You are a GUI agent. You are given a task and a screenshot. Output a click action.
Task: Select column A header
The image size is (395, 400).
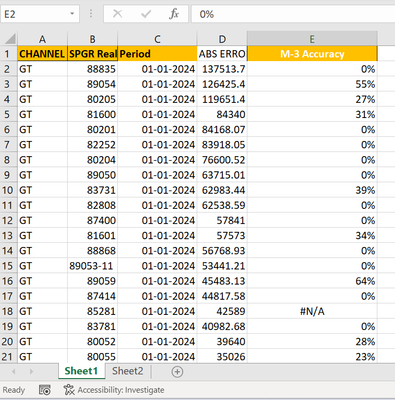42,39
